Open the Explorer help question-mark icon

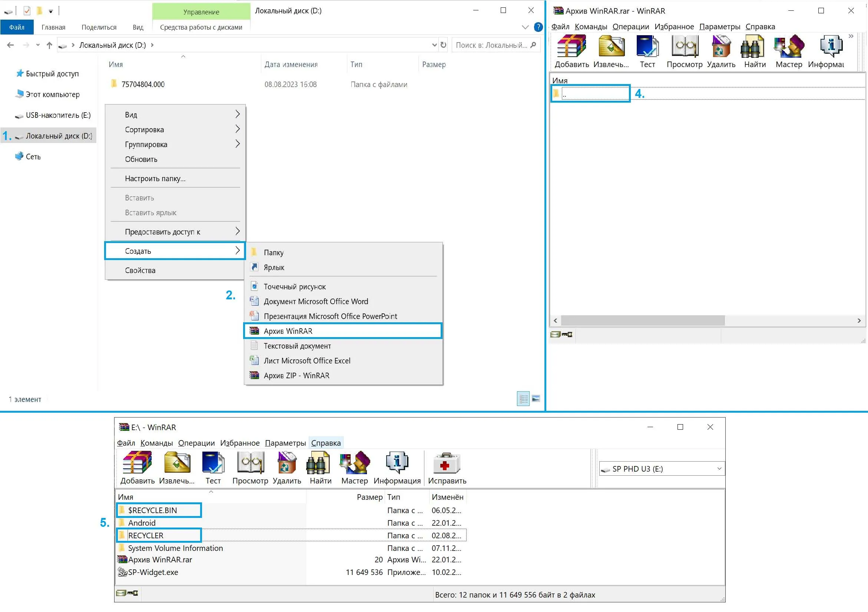(x=538, y=27)
